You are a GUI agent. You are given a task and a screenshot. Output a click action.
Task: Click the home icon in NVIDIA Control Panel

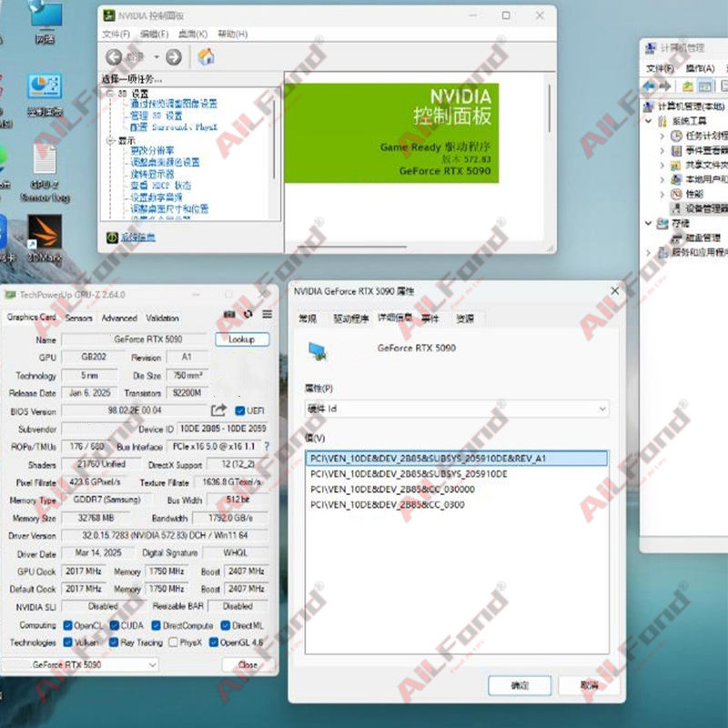(207, 56)
